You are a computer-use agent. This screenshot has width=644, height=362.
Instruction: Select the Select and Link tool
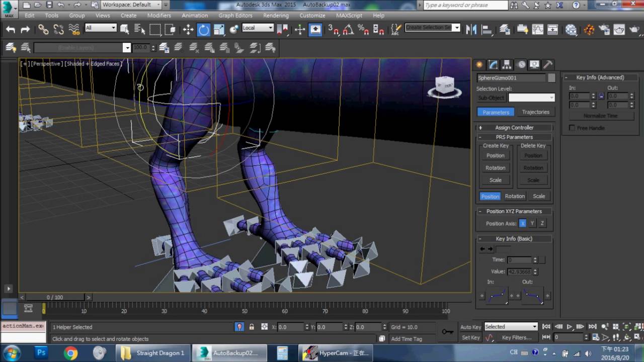(43, 30)
